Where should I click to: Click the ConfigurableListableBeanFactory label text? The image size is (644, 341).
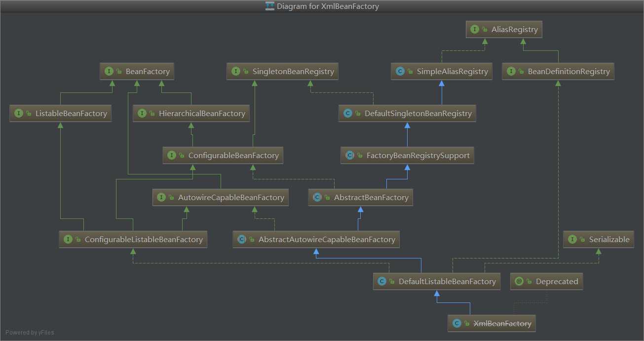(144, 240)
